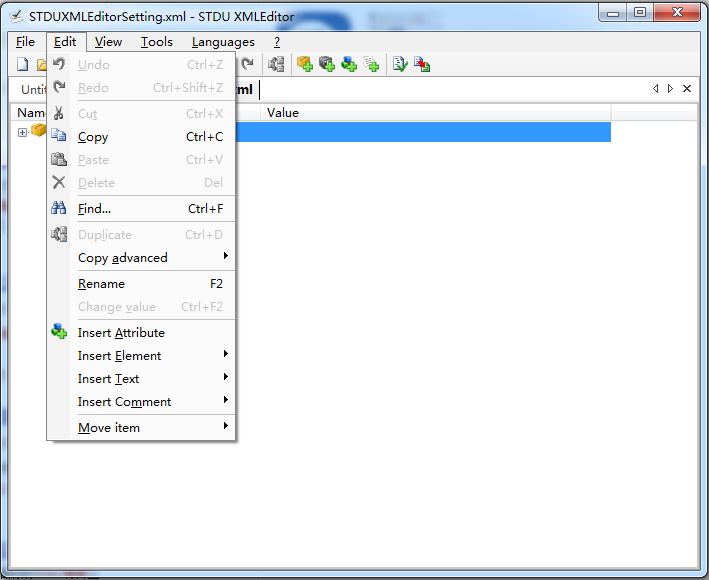Click the documents with red arrow toolbar icon
709x580 pixels.
coord(422,64)
